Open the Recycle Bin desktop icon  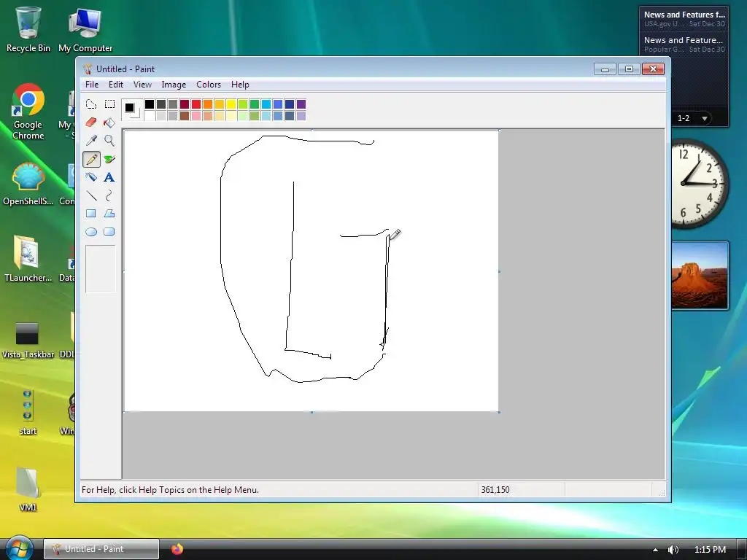[28, 29]
